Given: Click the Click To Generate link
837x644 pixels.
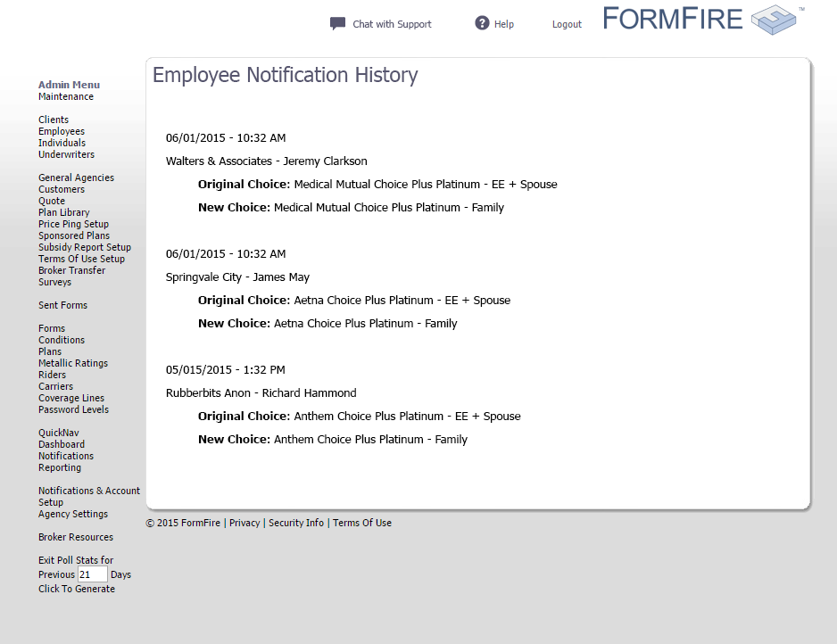Looking at the screenshot, I should 77,589.
